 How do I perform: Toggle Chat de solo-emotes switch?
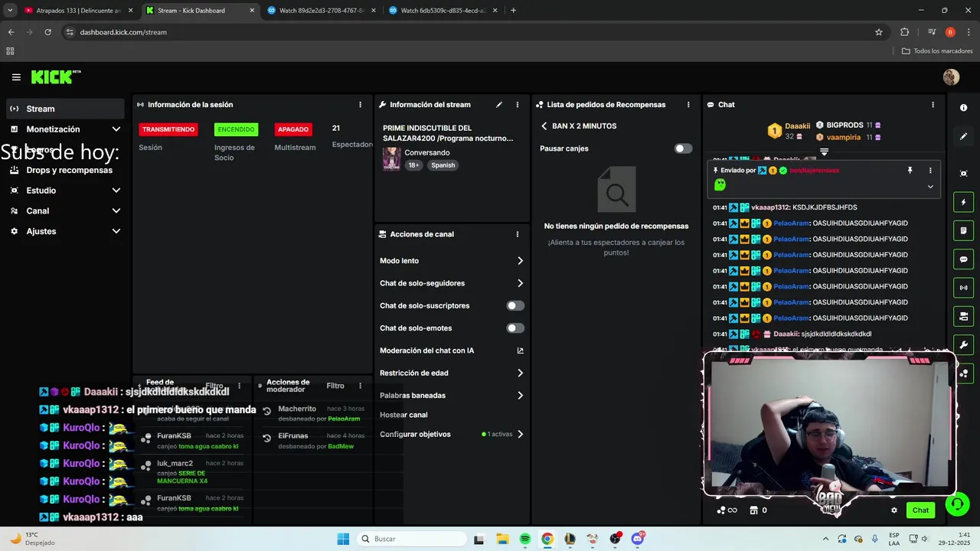click(x=515, y=328)
